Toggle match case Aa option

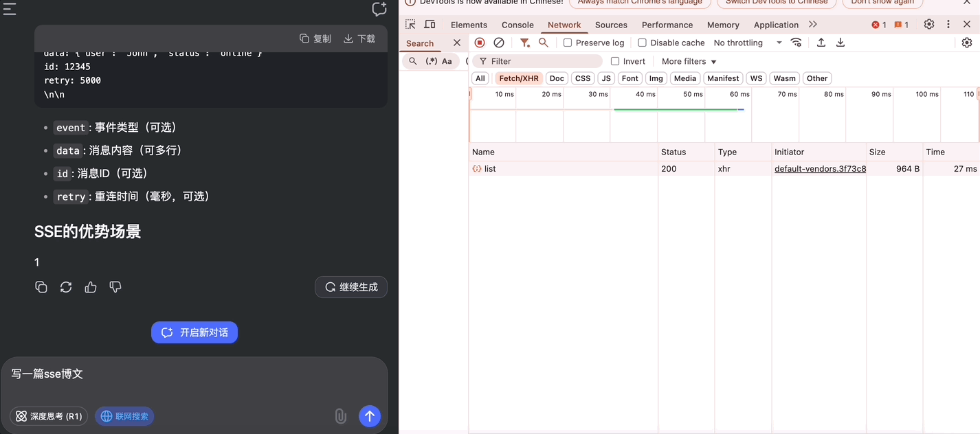pyautogui.click(x=447, y=61)
